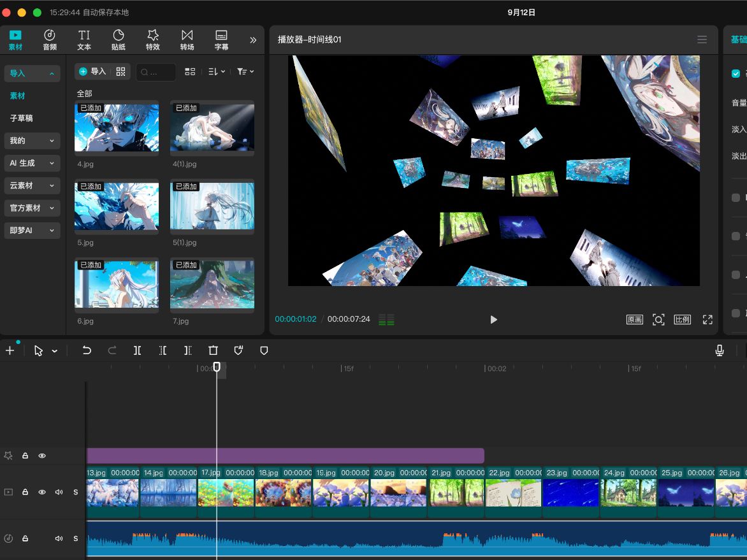The height and width of the screenshot is (560, 747).
Task: Click the microphone voiceover record icon
Action: [x=720, y=350]
